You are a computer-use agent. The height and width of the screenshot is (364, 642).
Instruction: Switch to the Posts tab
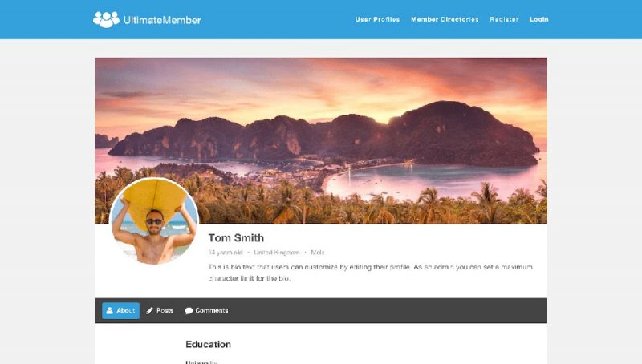pyautogui.click(x=160, y=311)
